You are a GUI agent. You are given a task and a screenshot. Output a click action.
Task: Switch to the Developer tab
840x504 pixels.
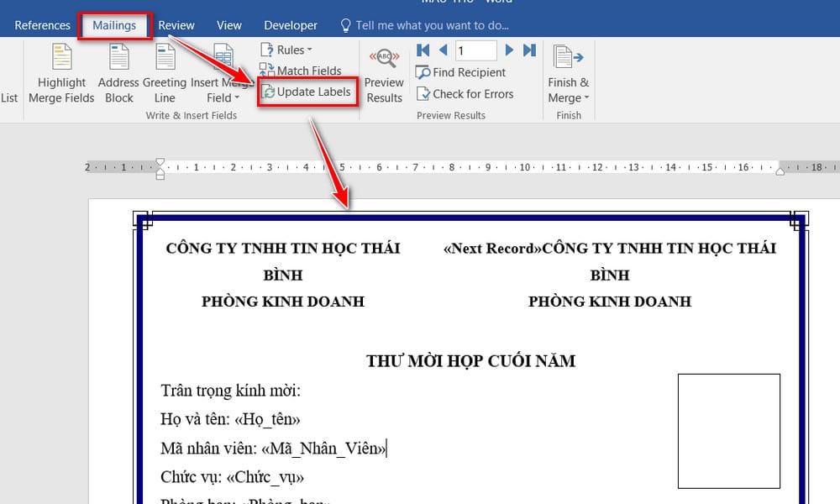pyautogui.click(x=291, y=25)
